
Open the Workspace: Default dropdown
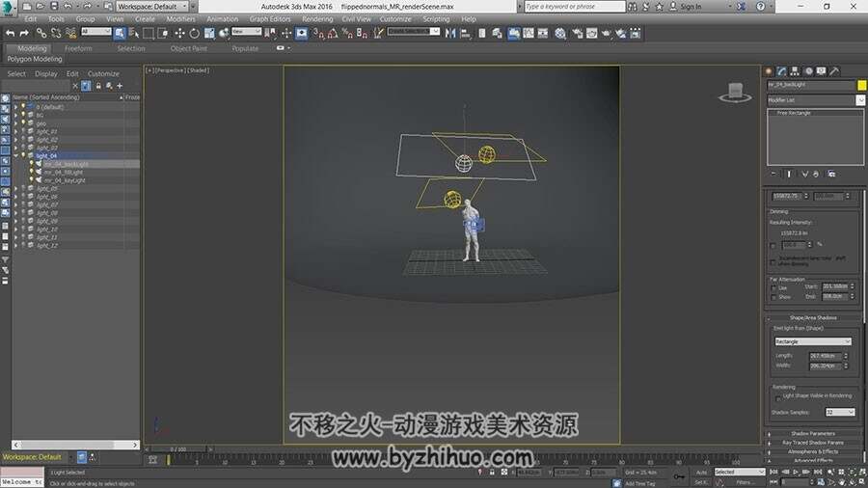point(152,7)
